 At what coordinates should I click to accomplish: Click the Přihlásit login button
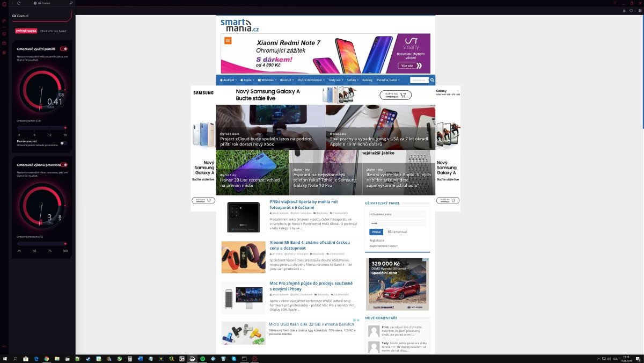pos(376,232)
